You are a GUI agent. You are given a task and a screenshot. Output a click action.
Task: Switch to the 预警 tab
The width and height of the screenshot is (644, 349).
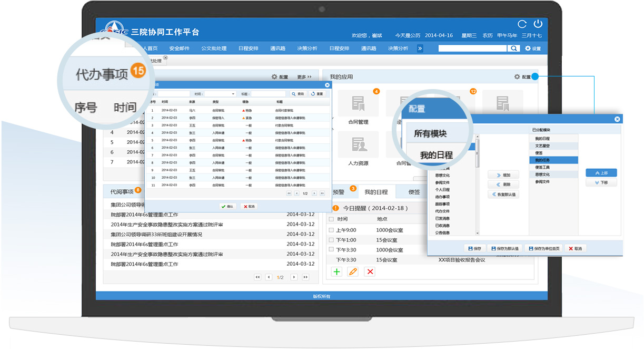[340, 191]
